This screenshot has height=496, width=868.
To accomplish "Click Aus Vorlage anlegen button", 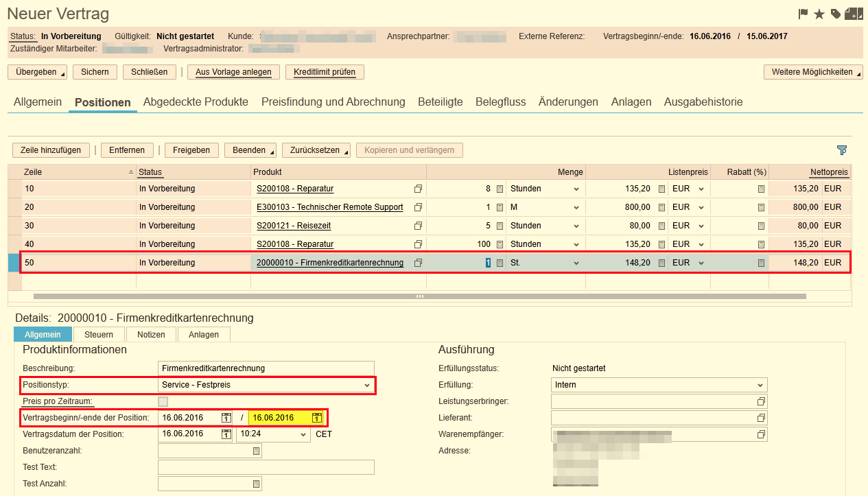I will (x=233, y=72).
